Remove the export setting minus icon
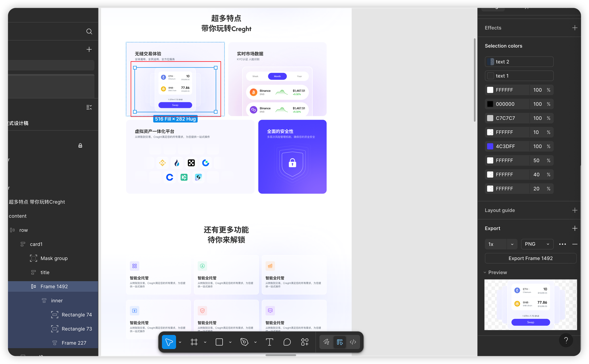Screen dimensions: 589x364 (x=575, y=244)
